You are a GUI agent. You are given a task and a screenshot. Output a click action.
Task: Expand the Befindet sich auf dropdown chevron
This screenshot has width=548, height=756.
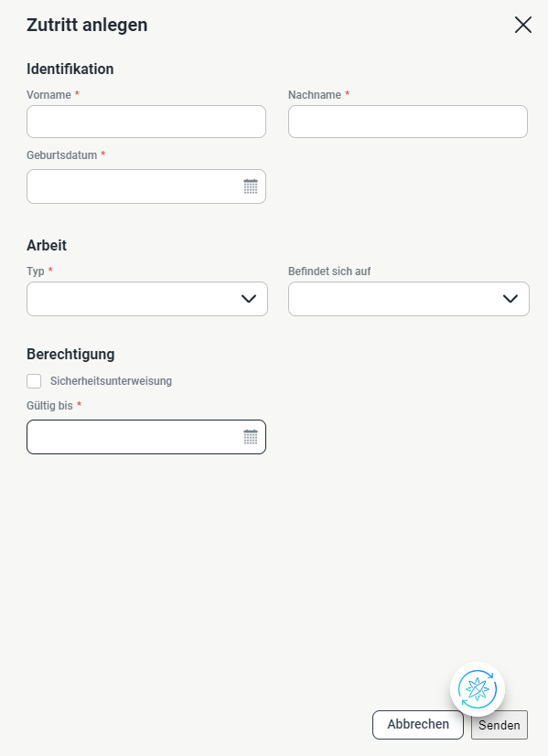510,298
